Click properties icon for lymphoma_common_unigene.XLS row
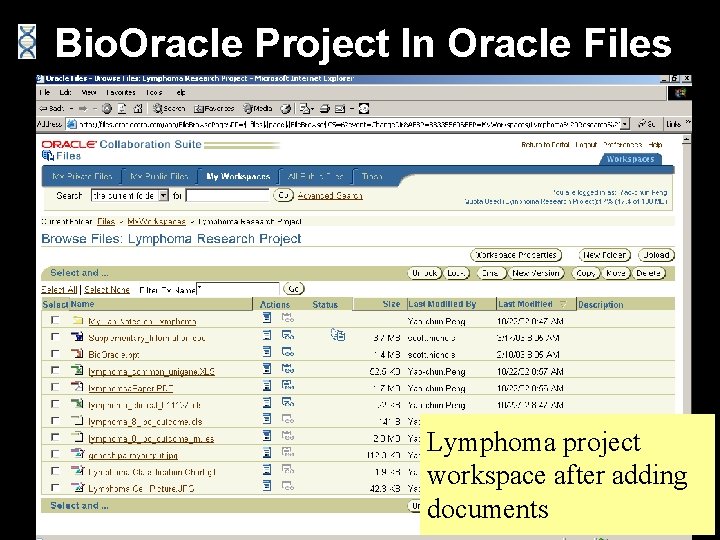Image resolution: width=720 pixels, height=540 pixels. [x=267, y=368]
